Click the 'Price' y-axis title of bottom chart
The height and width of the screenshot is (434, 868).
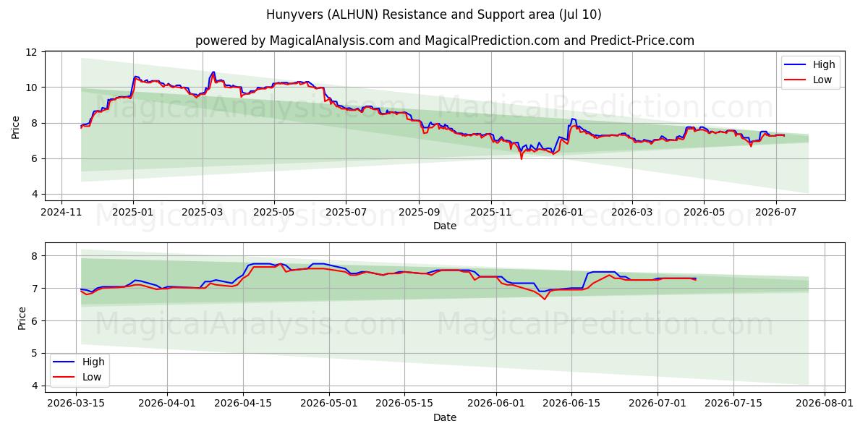click(22, 318)
